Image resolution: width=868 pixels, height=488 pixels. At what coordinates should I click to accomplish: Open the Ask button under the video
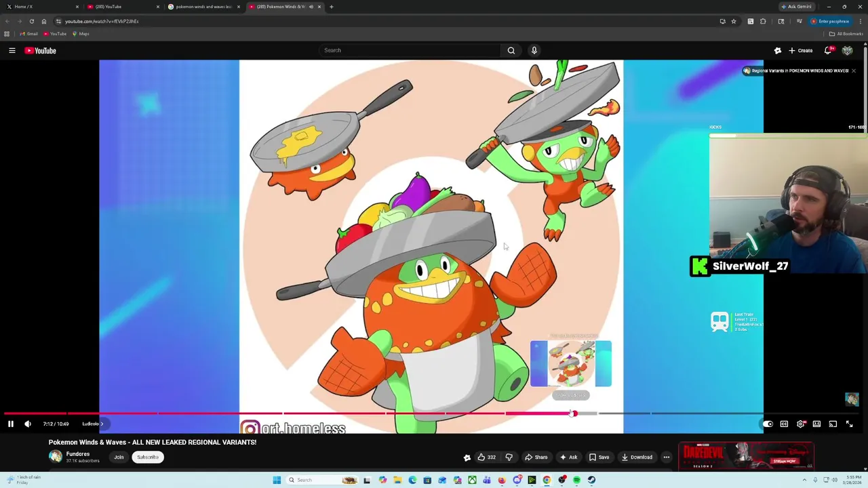[569, 457]
